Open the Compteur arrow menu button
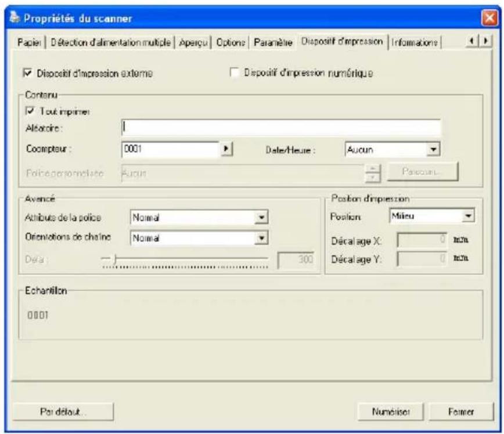 tap(226, 149)
